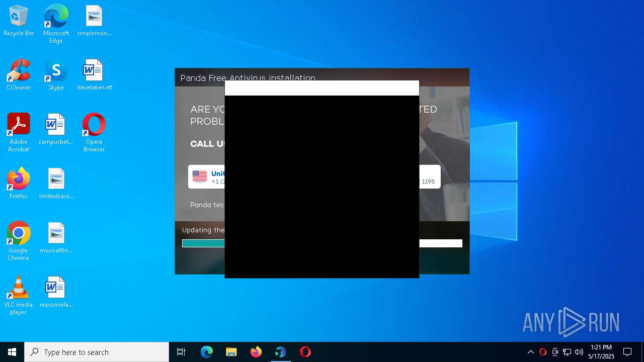
Task: Click the taskbar search box
Action: [x=97, y=352]
